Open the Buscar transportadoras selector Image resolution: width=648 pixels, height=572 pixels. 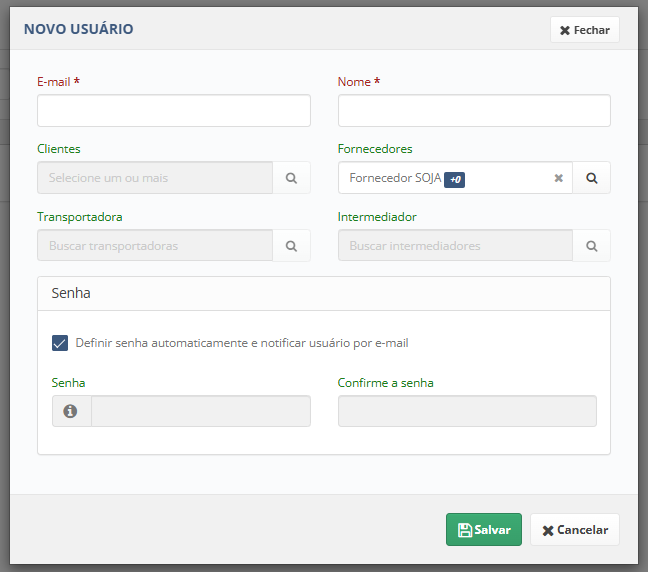[155, 246]
